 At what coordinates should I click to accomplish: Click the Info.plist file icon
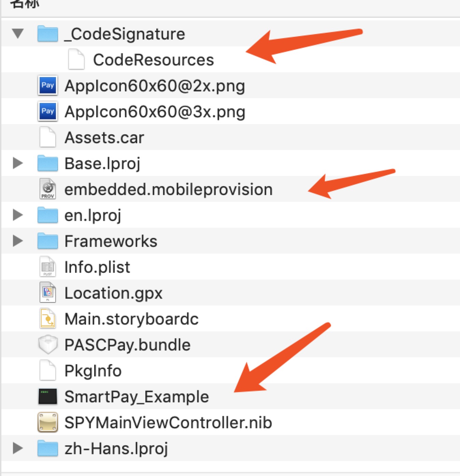click(x=47, y=267)
